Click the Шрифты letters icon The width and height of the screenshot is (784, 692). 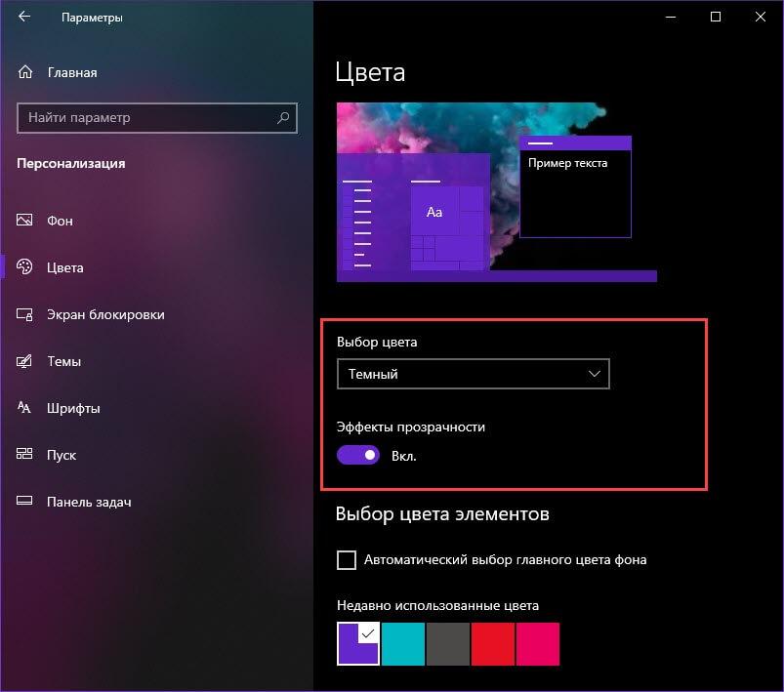tap(24, 408)
